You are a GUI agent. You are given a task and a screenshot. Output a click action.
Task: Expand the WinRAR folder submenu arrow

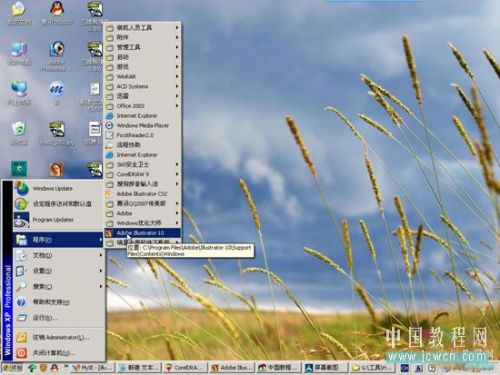coord(177,76)
